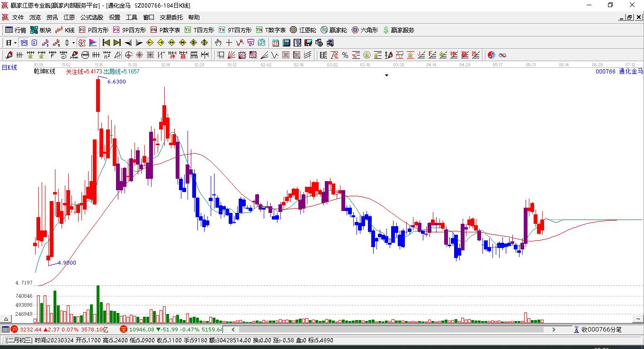Open the 设置 menu
The width and height of the screenshot is (644, 349).
point(115,18)
